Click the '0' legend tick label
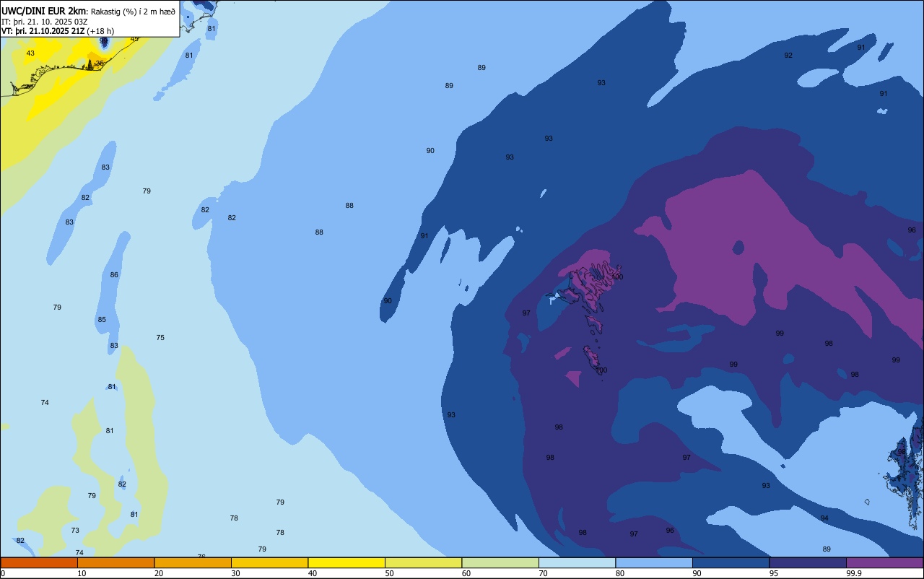Viewport: 924px width, 579px height. tap(3, 573)
